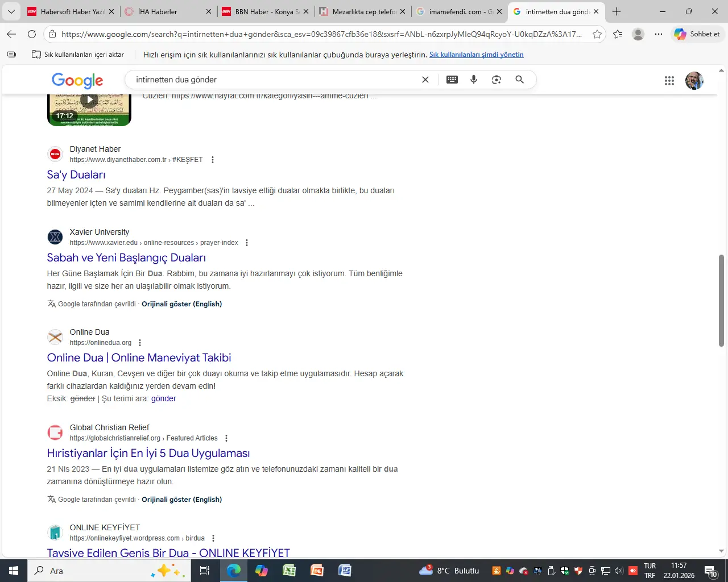Click the Google voice search microphone icon

pyautogui.click(x=474, y=80)
